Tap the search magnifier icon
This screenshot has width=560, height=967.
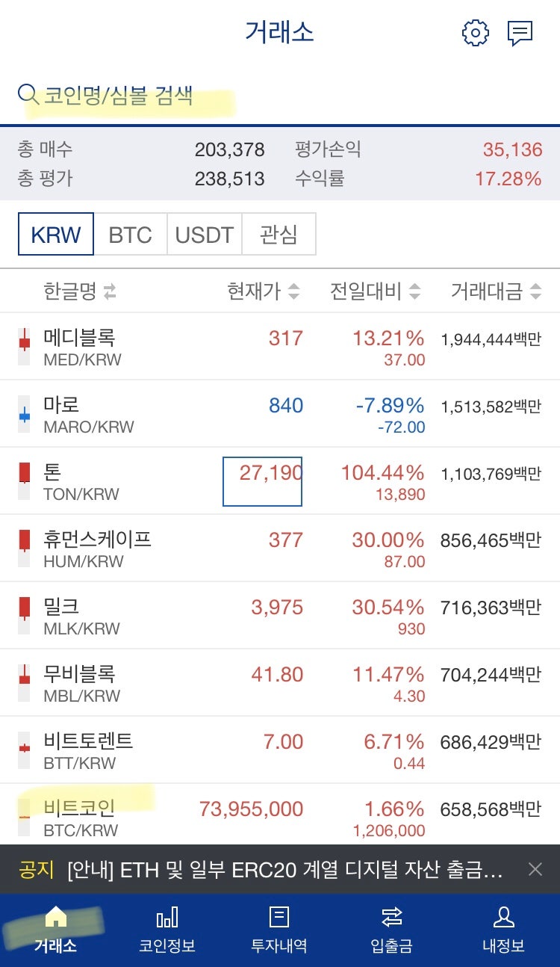tap(28, 95)
